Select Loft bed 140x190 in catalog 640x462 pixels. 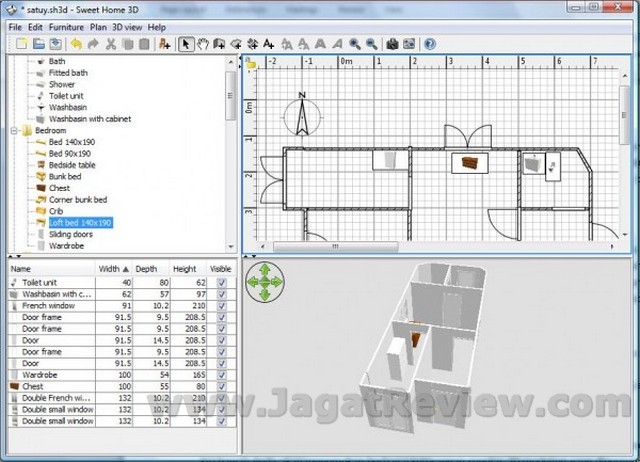pyautogui.click(x=80, y=222)
